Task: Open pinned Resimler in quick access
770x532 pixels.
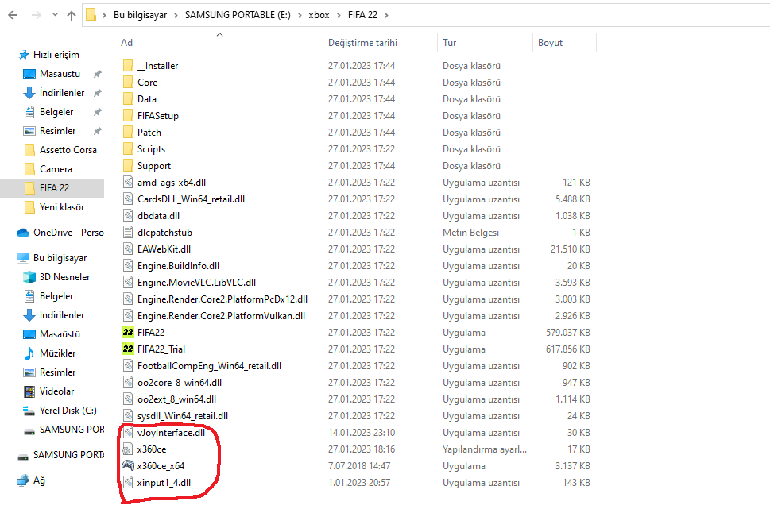Action: pyautogui.click(x=57, y=131)
